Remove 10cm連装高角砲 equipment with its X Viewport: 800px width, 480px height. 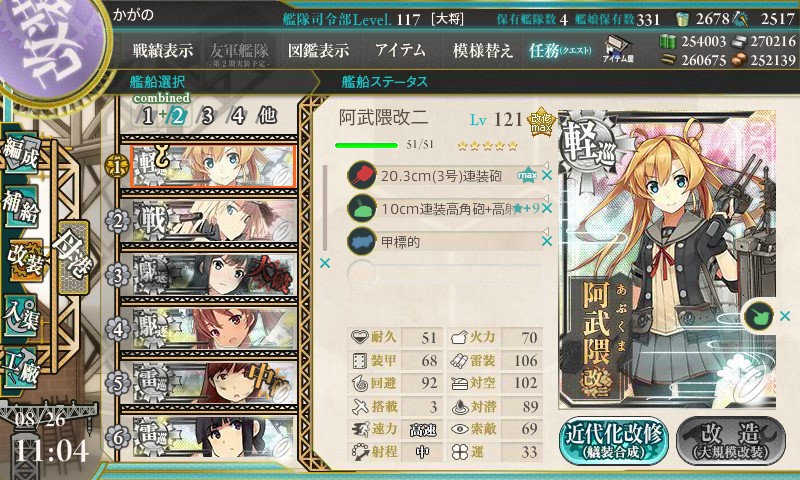tap(547, 208)
